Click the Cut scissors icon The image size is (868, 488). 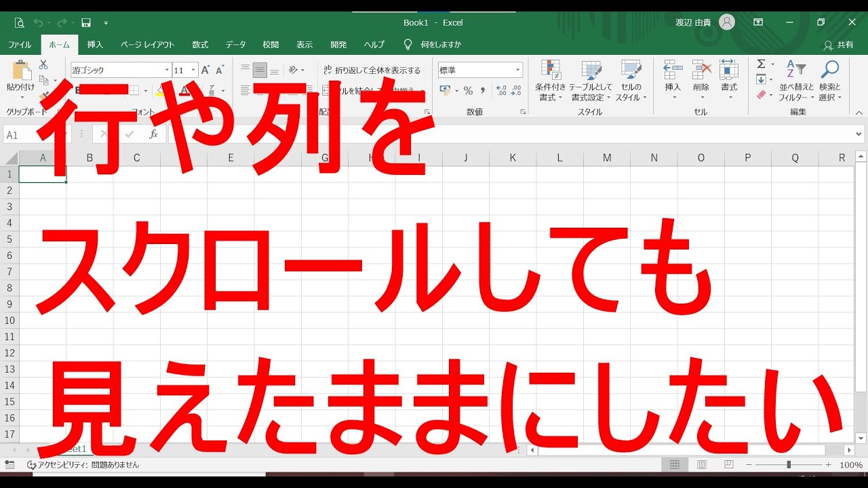43,64
